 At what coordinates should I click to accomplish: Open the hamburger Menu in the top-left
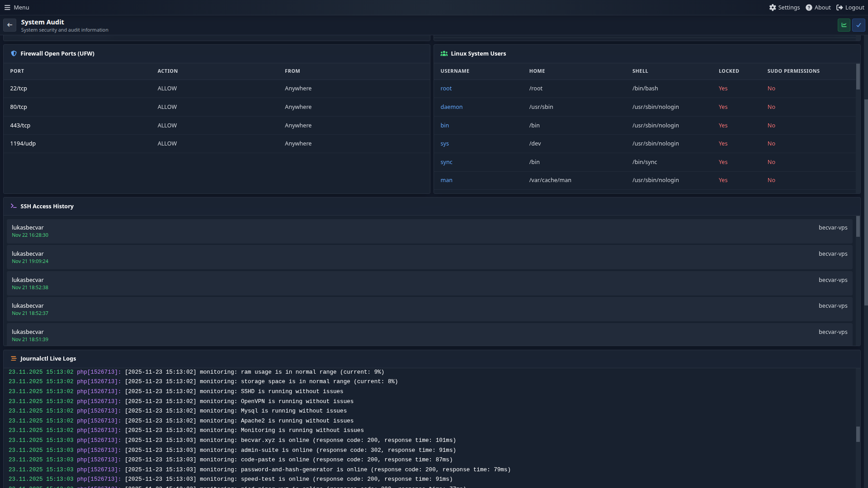pyautogui.click(x=7, y=7)
